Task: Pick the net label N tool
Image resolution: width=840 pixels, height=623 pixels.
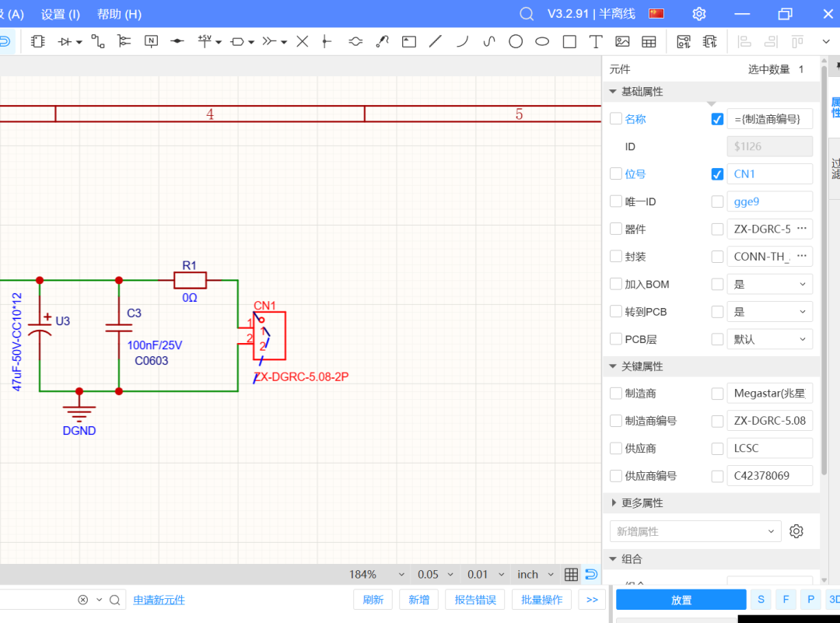Action: click(151, 41)
